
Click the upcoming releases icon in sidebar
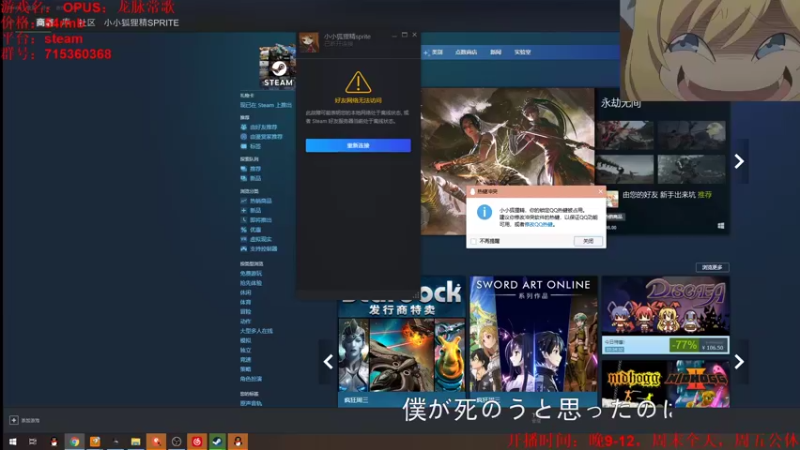coord(243,220)
